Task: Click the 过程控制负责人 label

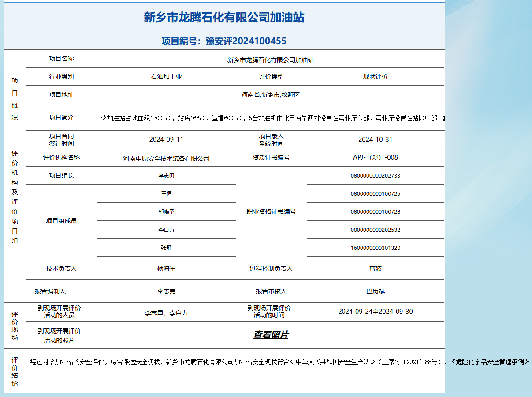Action: 271,268
